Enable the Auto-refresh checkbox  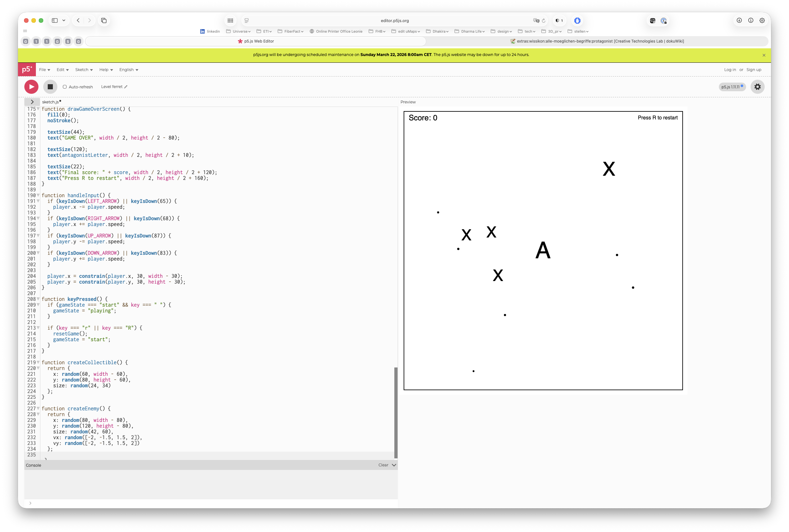click(x=64, y=87)
